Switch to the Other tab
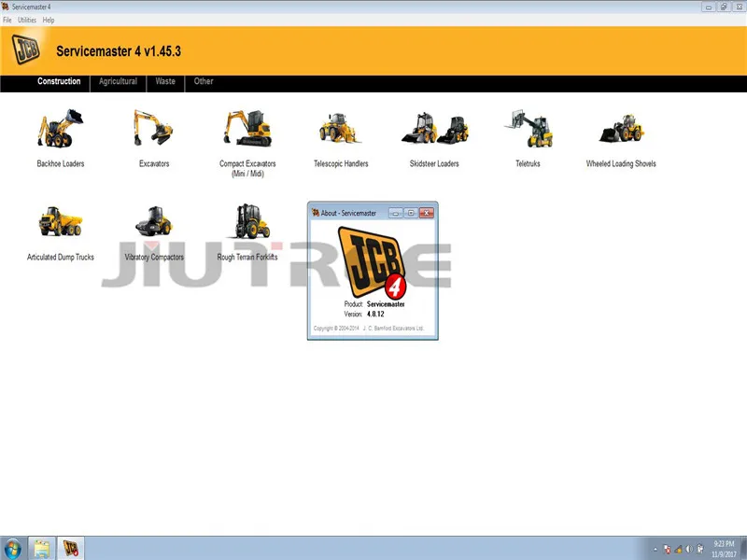This screenshot has height=560, width=747. tap(204, 81)
